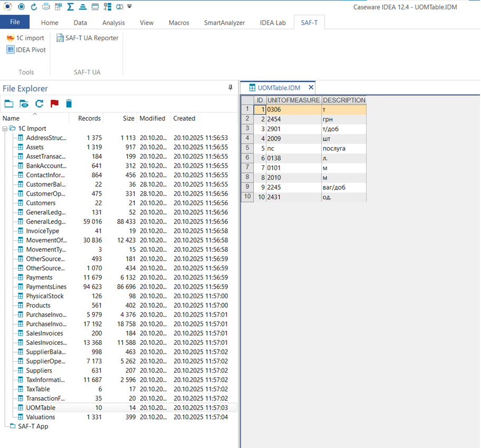
Task: Click the stratification bars icon
Action: point(83,6)
